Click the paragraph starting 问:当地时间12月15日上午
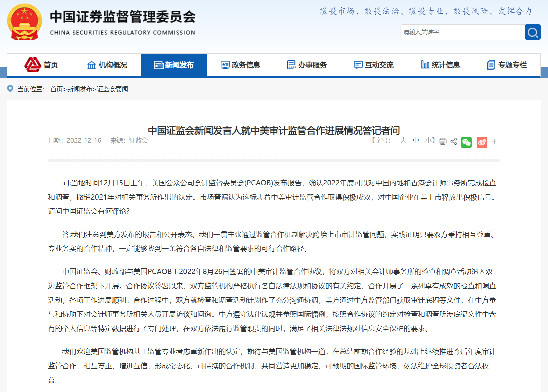 [273, 197]
